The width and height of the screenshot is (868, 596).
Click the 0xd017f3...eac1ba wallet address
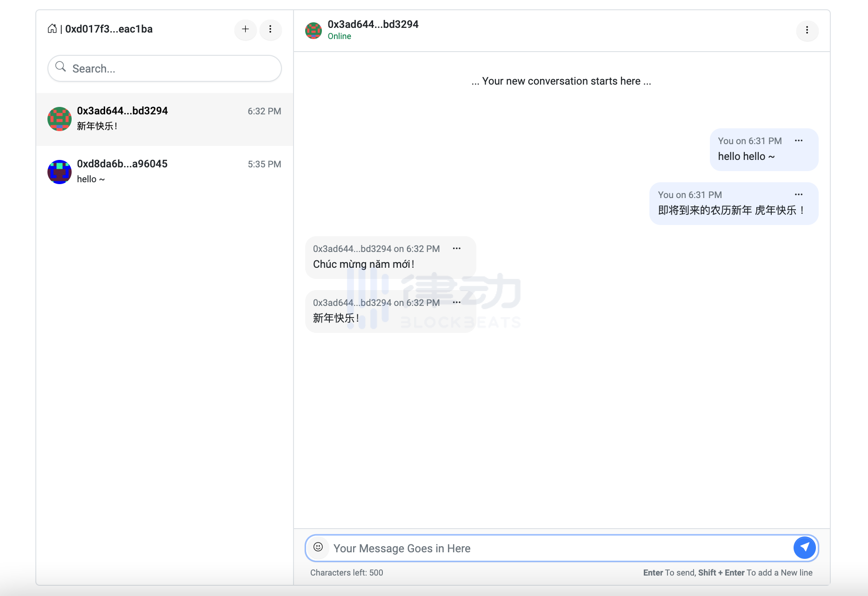pyautogui.click(x=109, y=29)
